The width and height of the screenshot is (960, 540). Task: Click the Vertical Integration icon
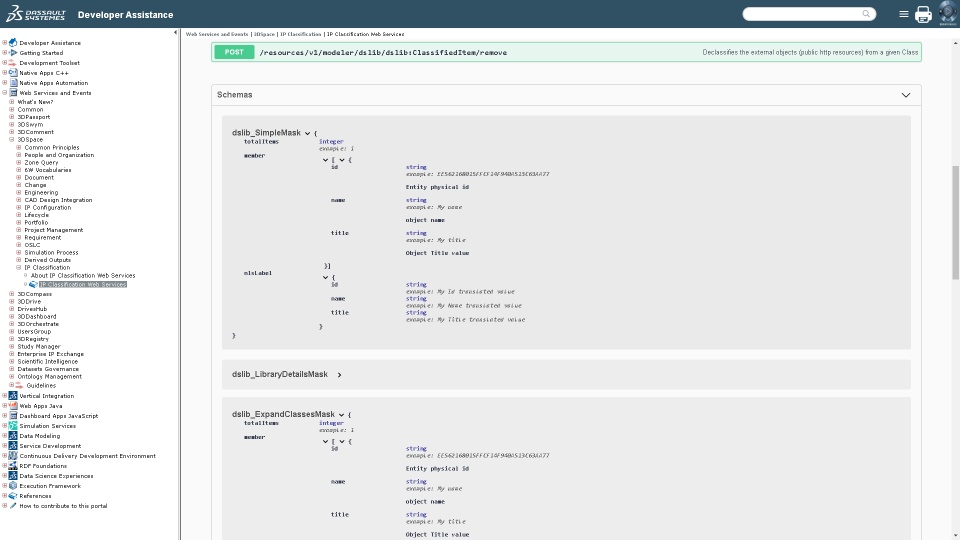coord(13,396)
